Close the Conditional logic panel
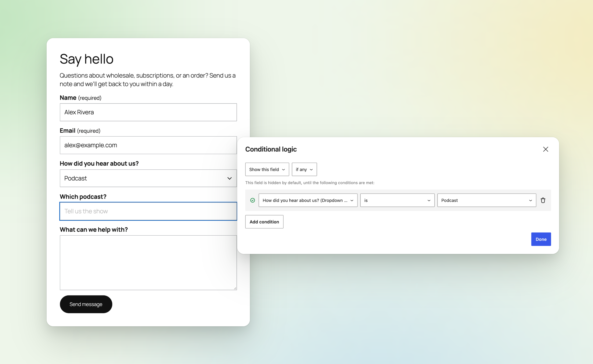 coord(546,149)
